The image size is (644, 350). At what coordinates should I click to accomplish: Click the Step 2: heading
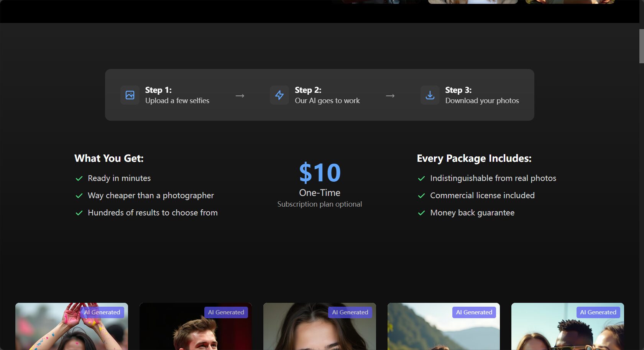click(308, 90)
